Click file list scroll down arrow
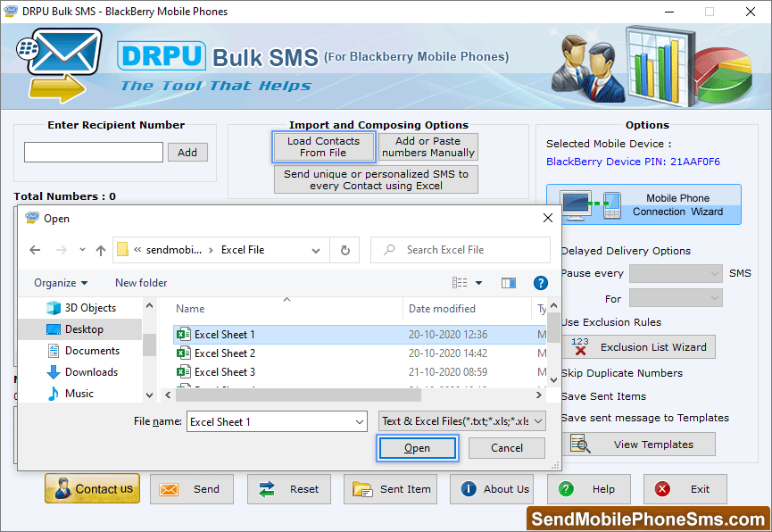The width and height of the screenshot is (772, 532). click(553, 379)
